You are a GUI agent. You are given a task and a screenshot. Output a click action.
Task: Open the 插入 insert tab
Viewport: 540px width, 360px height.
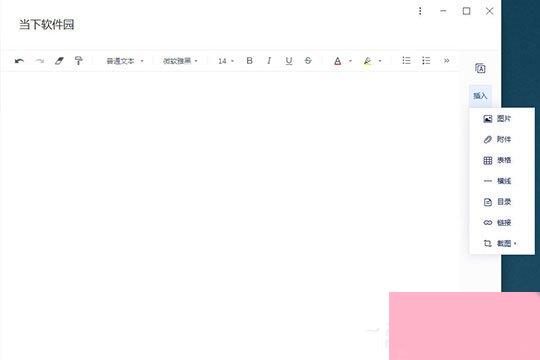point(480,96)
